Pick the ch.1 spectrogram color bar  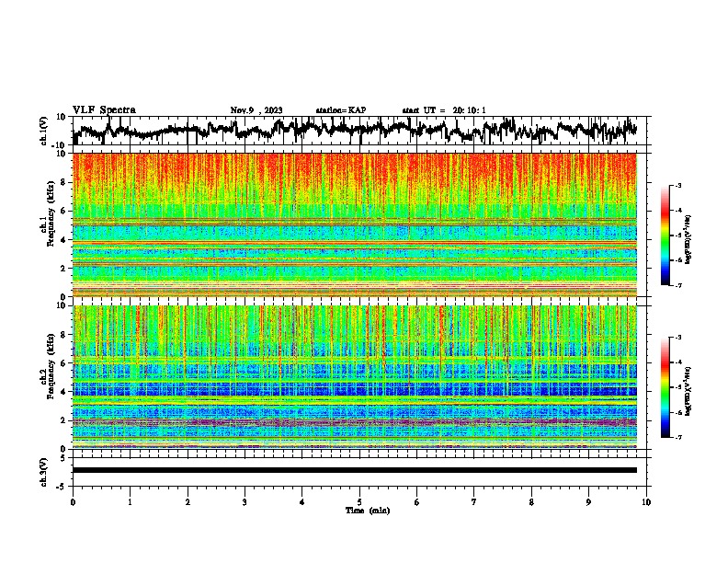[665, 236]
